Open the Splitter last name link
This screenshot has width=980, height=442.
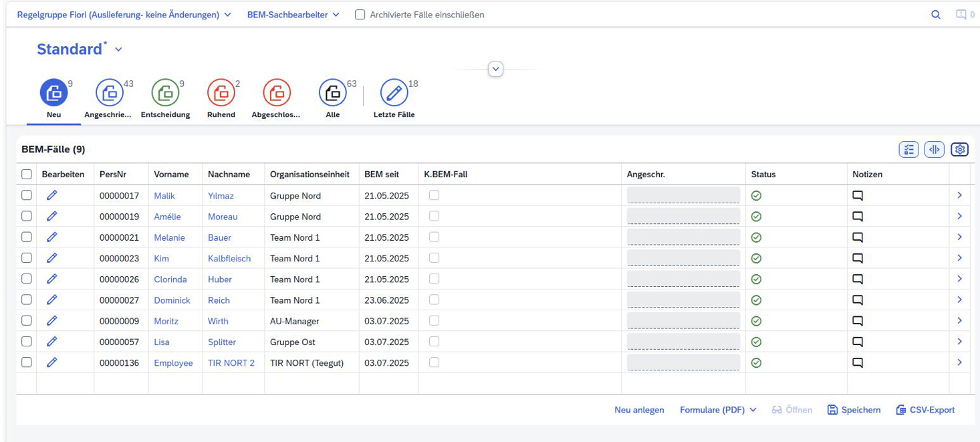(222, 342)
